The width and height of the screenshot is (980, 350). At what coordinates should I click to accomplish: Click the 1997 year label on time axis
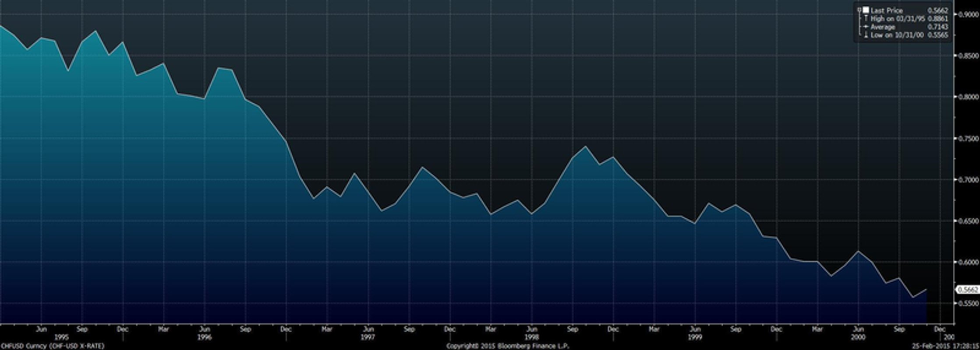(368, 337)
